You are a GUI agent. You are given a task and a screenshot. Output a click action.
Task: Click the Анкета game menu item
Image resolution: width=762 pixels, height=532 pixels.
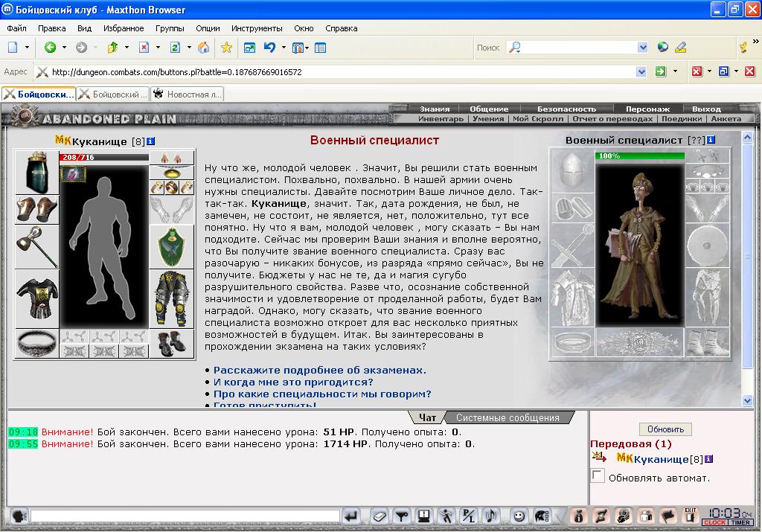726,118
